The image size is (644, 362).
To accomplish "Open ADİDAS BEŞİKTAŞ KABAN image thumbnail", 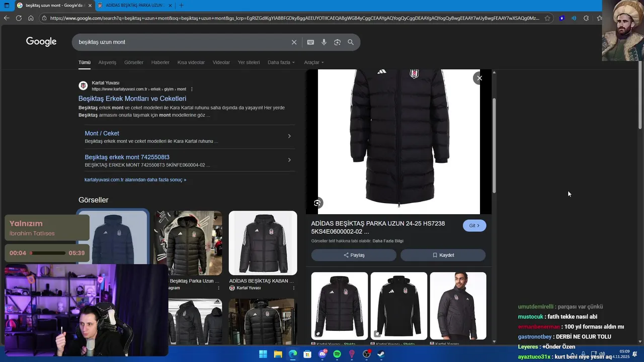I will click(x=263, y=243).
